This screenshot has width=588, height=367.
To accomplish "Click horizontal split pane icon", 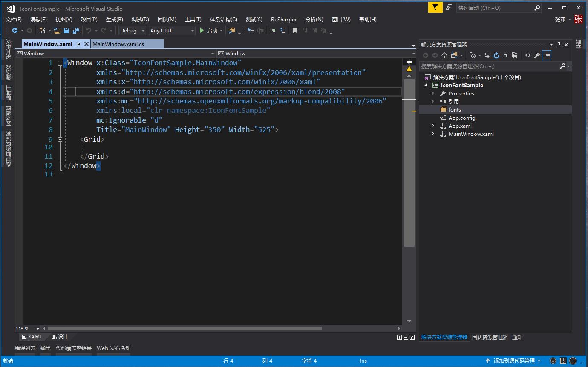I will click(406, 337).
